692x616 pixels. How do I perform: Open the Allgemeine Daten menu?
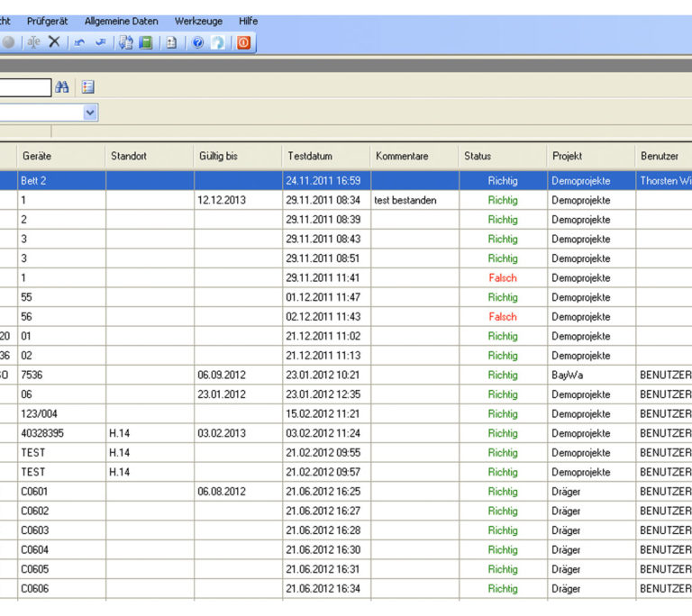(x=122, y=22)
